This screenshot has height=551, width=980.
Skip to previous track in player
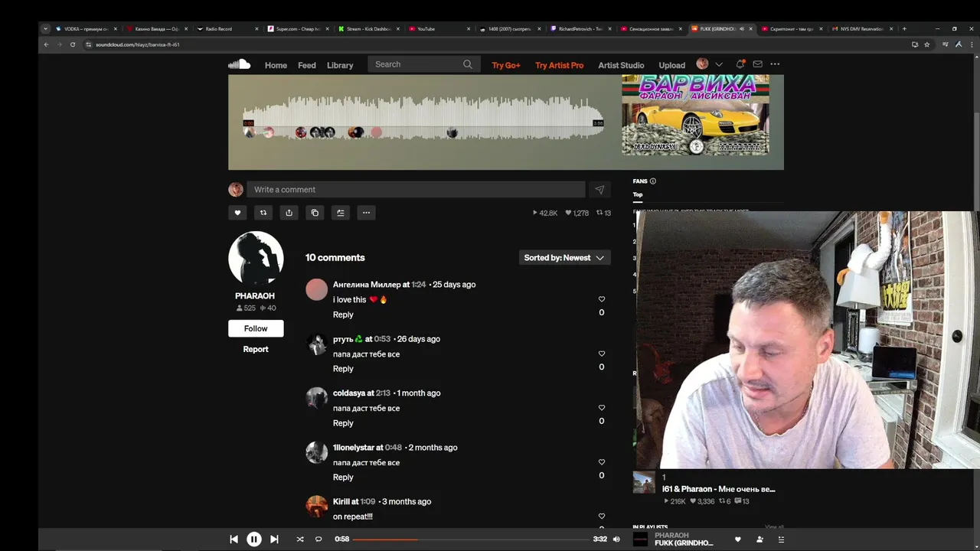pos(234,540)
